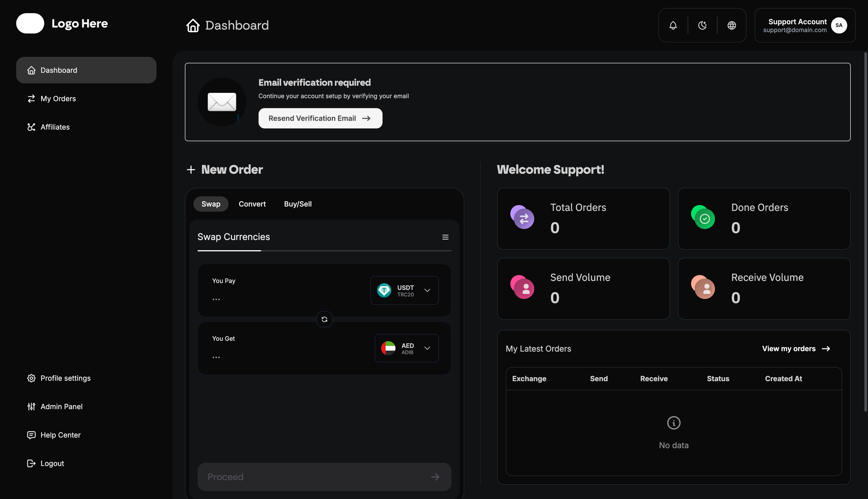Open the notifications bell icon
The width and height of the screenshot is (868, 499).
coord(673,25)
